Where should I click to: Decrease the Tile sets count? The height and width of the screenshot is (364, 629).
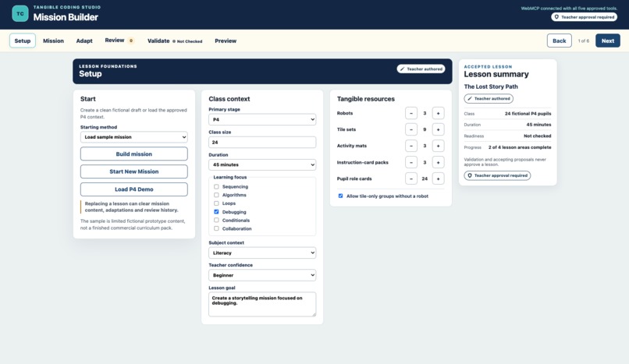410,129
